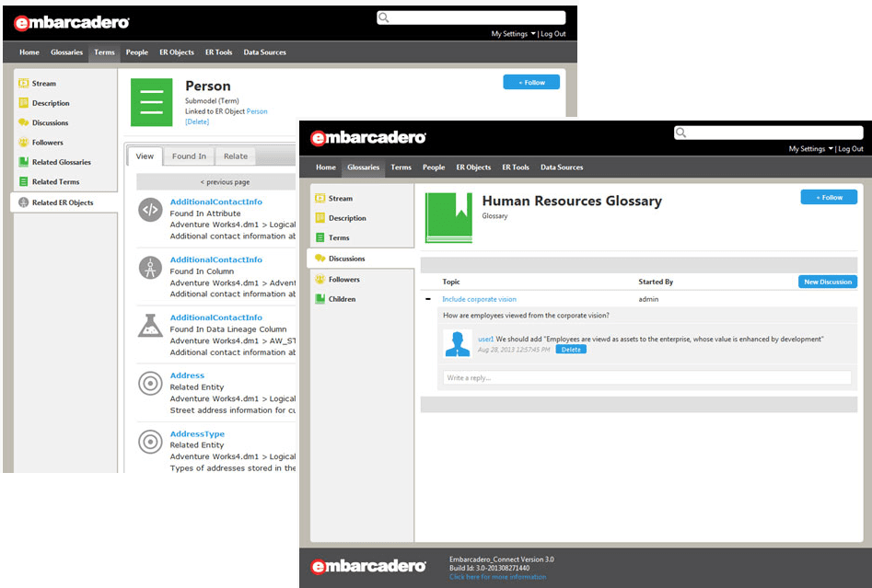This screenshot has height=588, width=872.
Task: Collapse the Include corporate vision discussion
Action: [x=428, y=299]
